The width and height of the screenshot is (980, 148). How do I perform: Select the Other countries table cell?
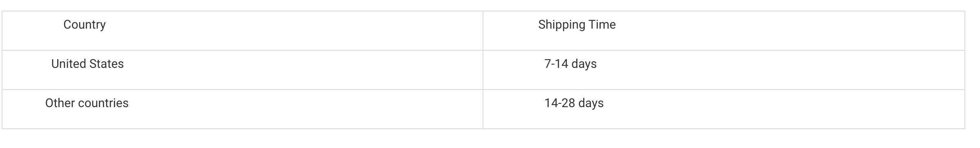(x=243, y=109)
